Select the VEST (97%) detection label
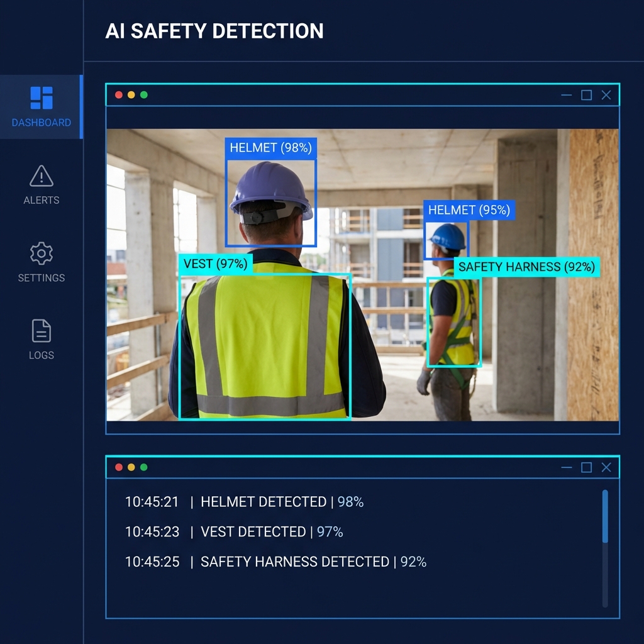The image size is (644, 644). click(216, 264)
